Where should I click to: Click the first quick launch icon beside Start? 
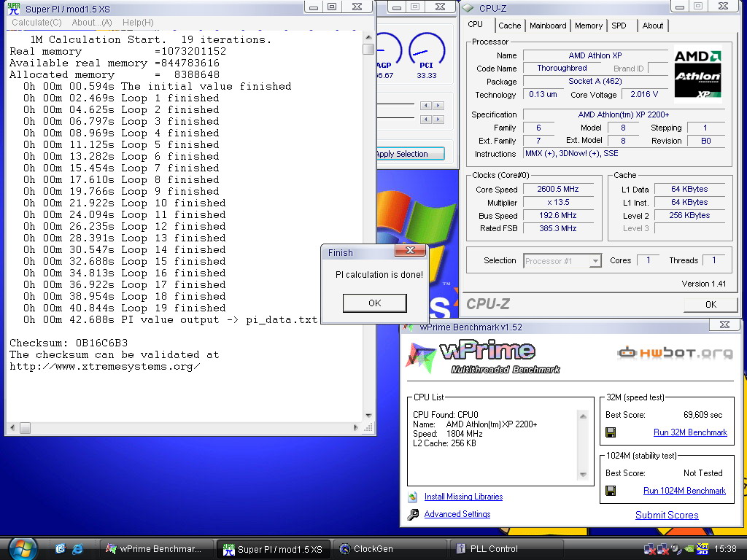[x=60, y=548]
